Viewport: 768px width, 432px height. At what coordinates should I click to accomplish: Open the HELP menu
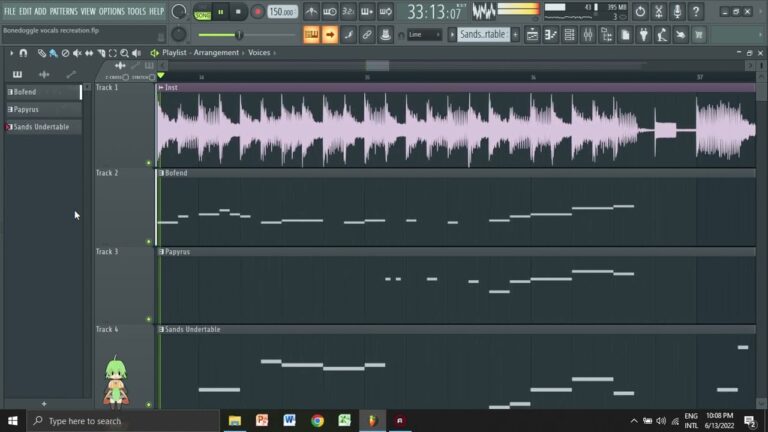point(156,11)
